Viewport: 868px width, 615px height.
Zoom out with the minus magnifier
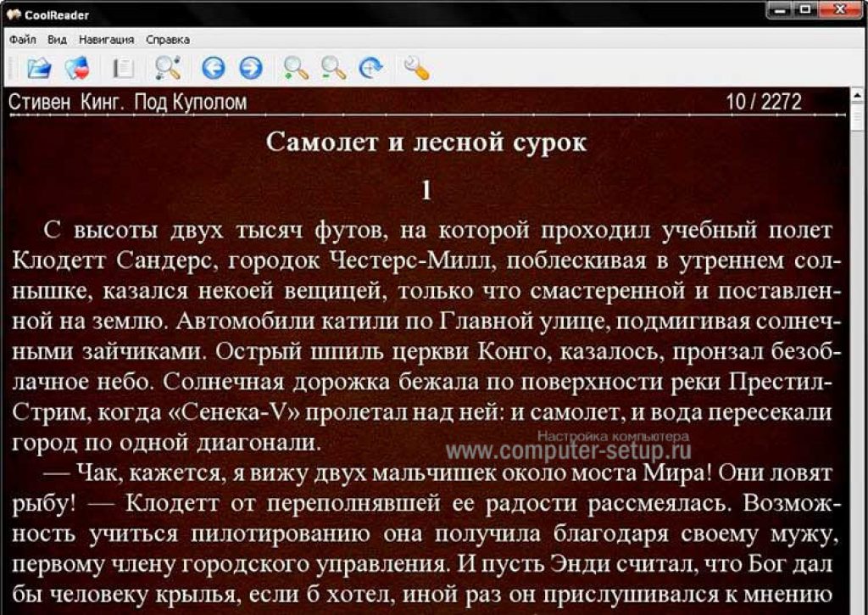[x=334, y=68]
